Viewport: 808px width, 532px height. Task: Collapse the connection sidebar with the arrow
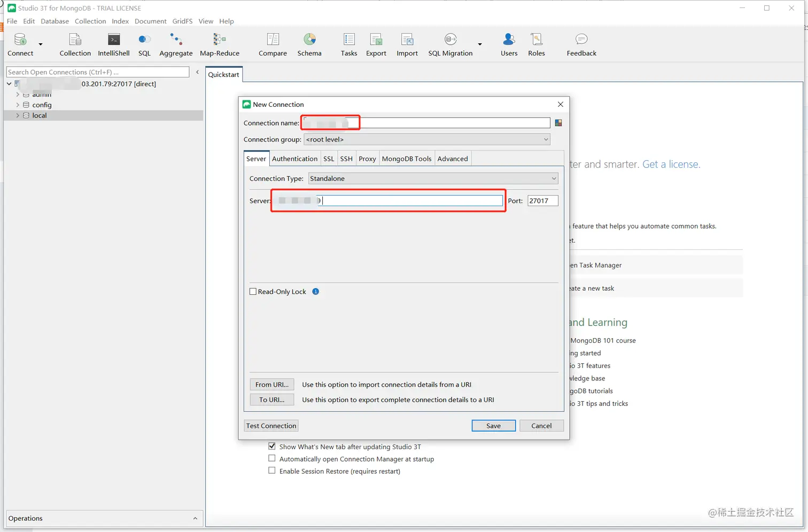coord(197,72)
